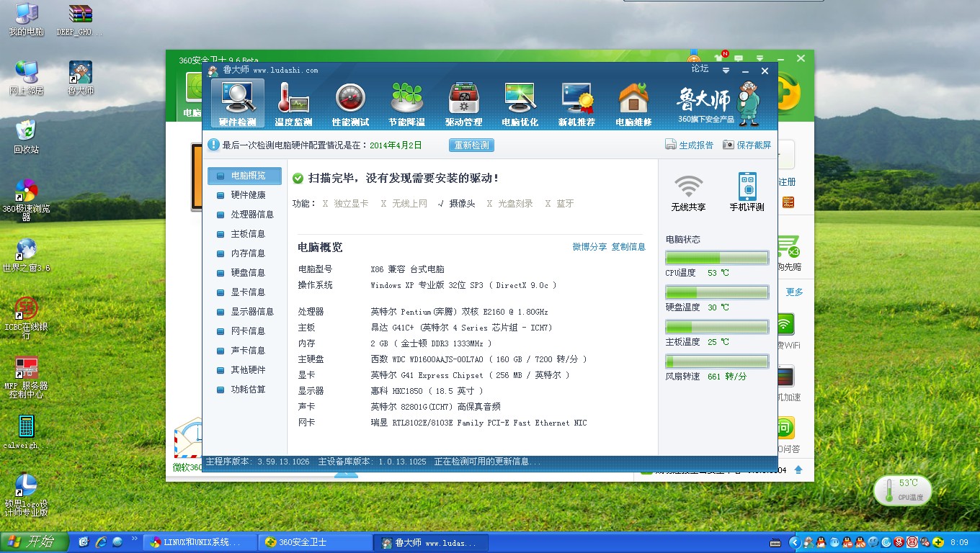Select the 我的电脑 desktop icon

point(27,19)
